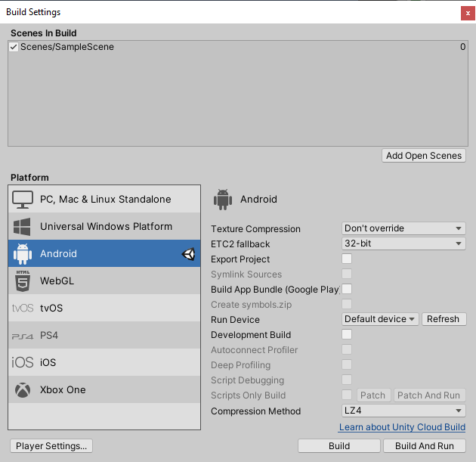Viewport: 476px width, 462px height.
Task: Select the Universal Windows Platform label
Action: click(106, 227)
